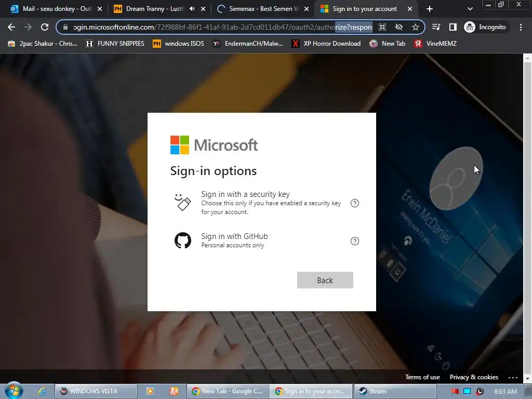Click the Back button
Screen dimensions: 532x399
click(325, 280)
